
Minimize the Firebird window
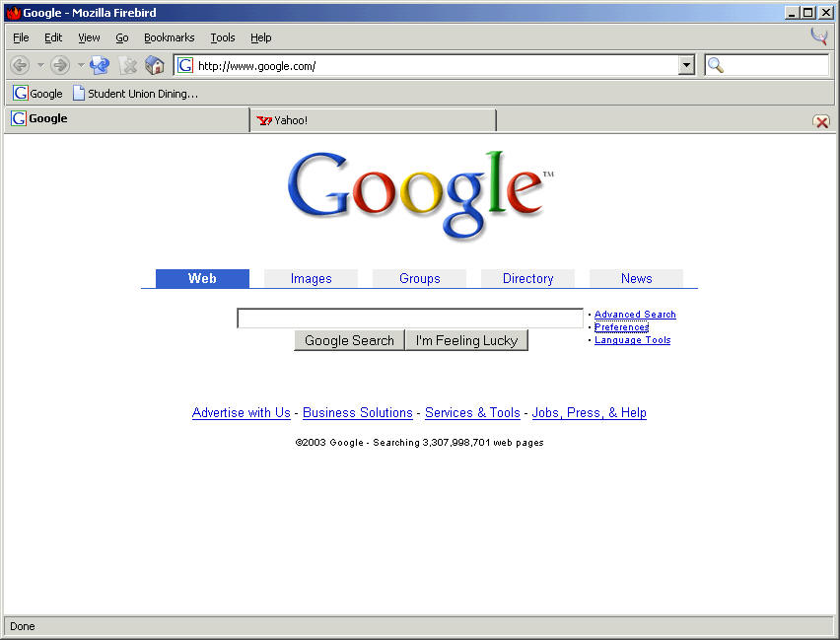click(x=793, y=13)
